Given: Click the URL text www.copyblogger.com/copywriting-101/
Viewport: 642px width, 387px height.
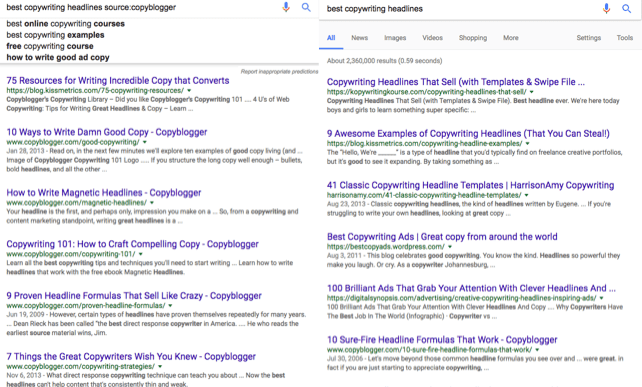Looking at the screenshot, I should 71,254.
